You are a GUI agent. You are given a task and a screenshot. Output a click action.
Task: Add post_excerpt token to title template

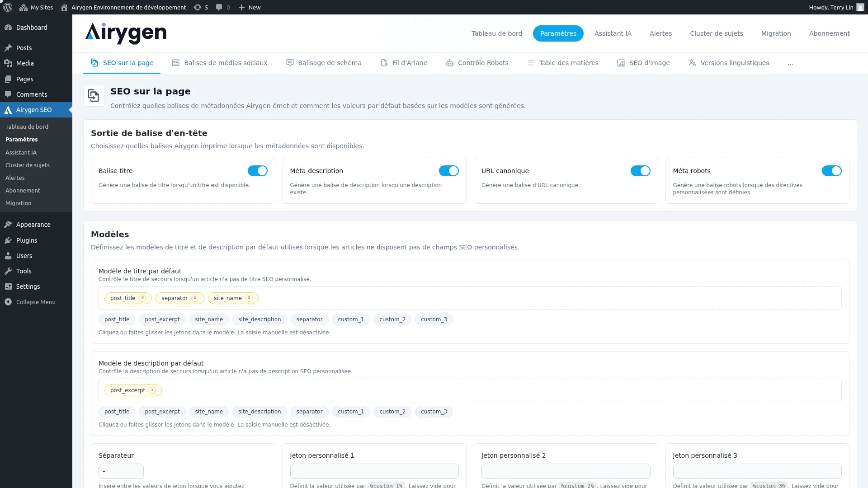click(x=162, y=319)
